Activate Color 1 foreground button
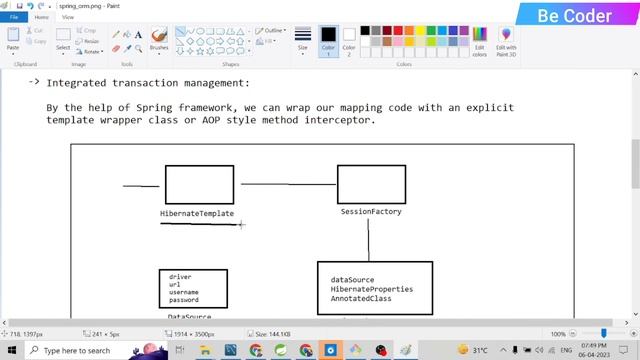 [x=328, y=41]
